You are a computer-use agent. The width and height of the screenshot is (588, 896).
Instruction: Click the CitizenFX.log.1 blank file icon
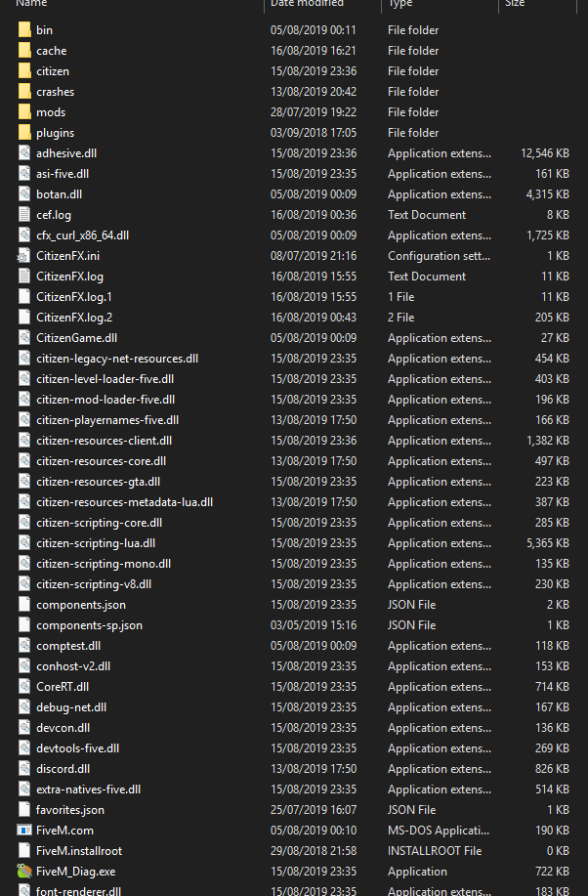point(24,297)
